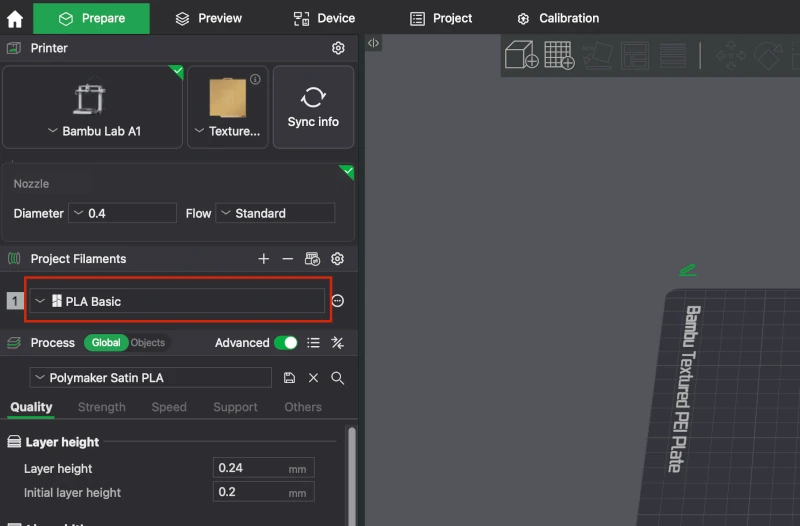Open the Speed settings tab

pyautogui.click(x=169, y=407)
